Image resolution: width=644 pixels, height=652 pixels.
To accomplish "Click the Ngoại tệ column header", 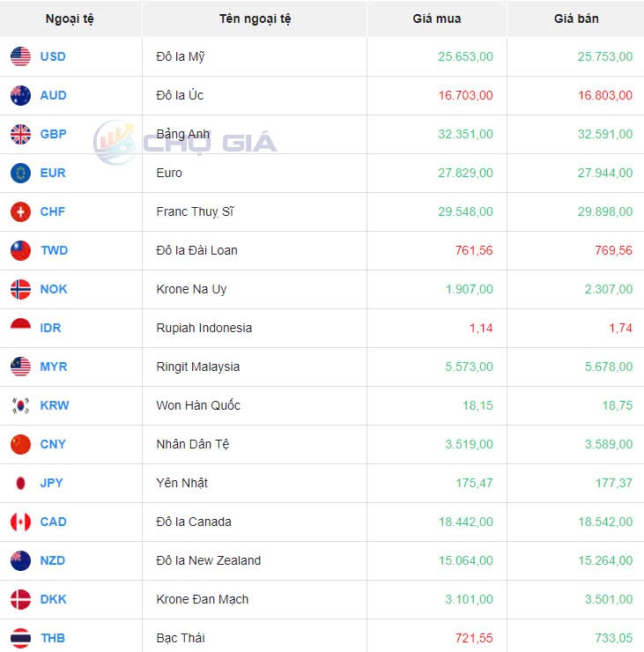I will [70, 19].
